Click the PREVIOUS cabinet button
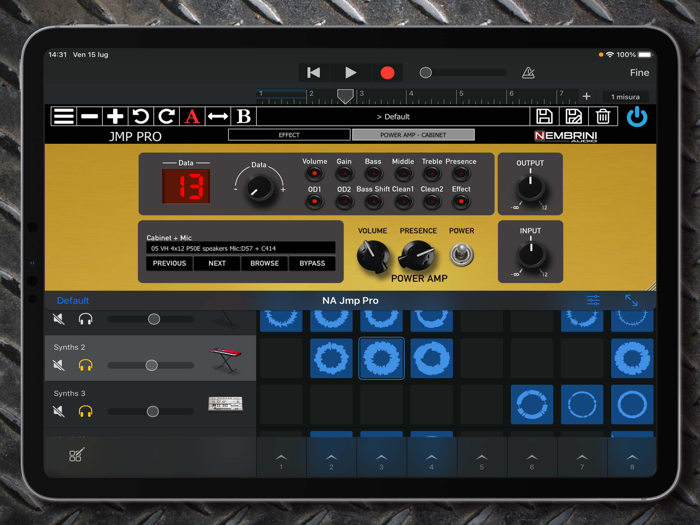The width and height of the screenshot is (700, 525). pos(169,263)
